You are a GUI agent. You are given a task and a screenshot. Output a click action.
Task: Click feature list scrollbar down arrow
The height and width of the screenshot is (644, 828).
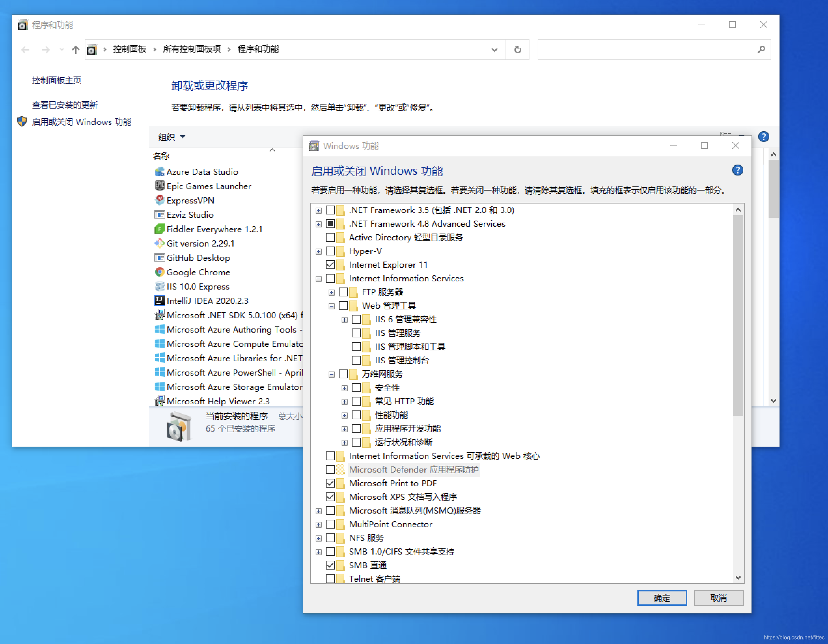(738, 578)
